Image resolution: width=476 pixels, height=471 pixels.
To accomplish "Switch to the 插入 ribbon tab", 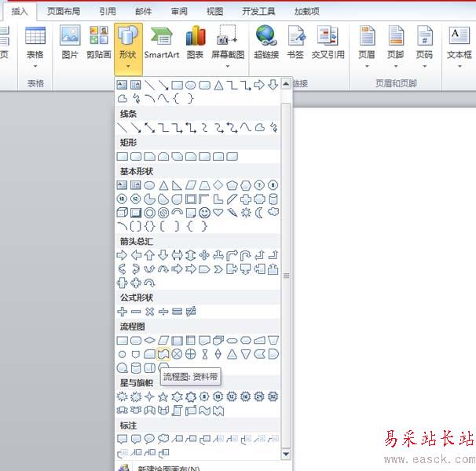I will 20,12.
